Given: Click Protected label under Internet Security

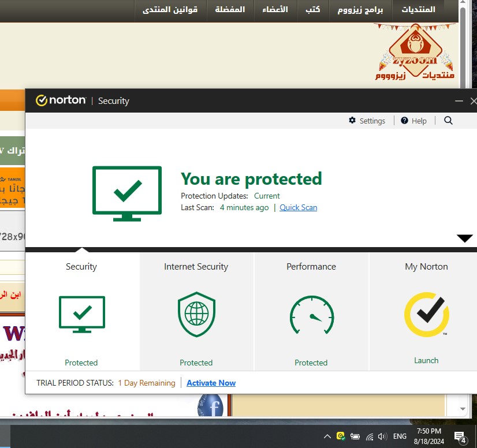Looking at the screenshot, I should click(x=196, y=363).
